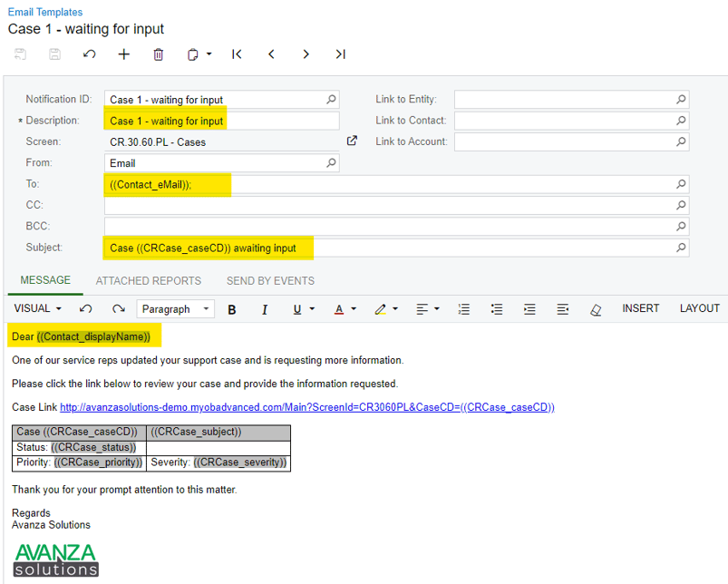Go to next record arrow
The image size is (728, 584).
[306, 54]
